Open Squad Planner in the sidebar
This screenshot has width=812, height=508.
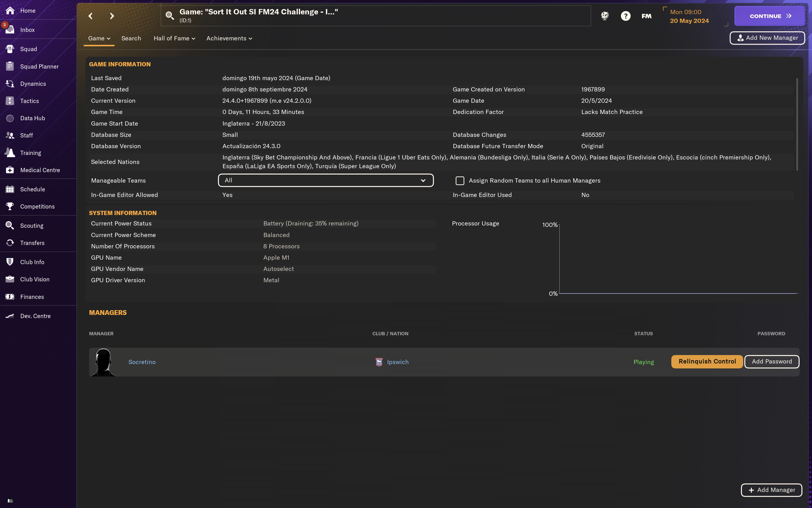pyautogui.click(x=39, y=67)
